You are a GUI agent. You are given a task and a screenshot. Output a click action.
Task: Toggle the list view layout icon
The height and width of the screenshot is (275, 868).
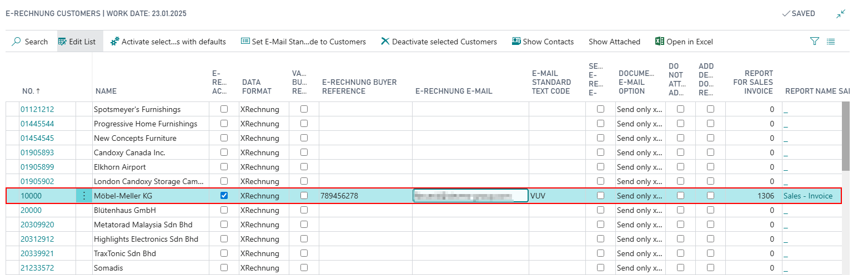point(831,42)
